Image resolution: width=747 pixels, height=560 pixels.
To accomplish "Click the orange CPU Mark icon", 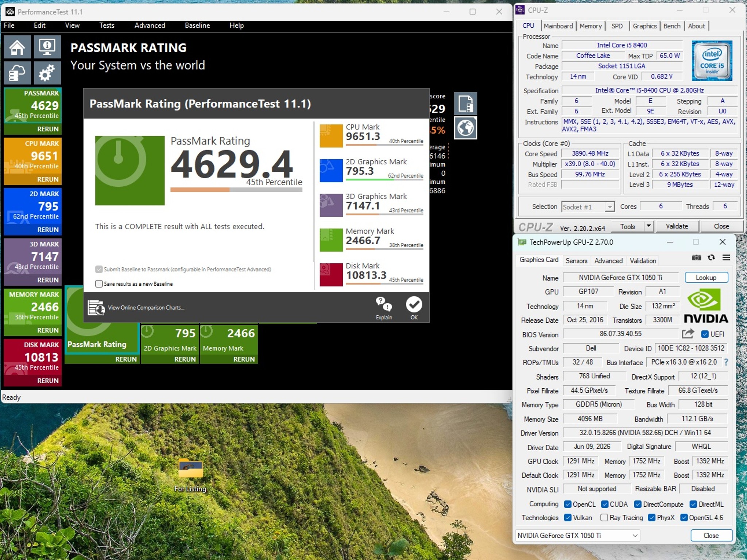I will point(331,136).
